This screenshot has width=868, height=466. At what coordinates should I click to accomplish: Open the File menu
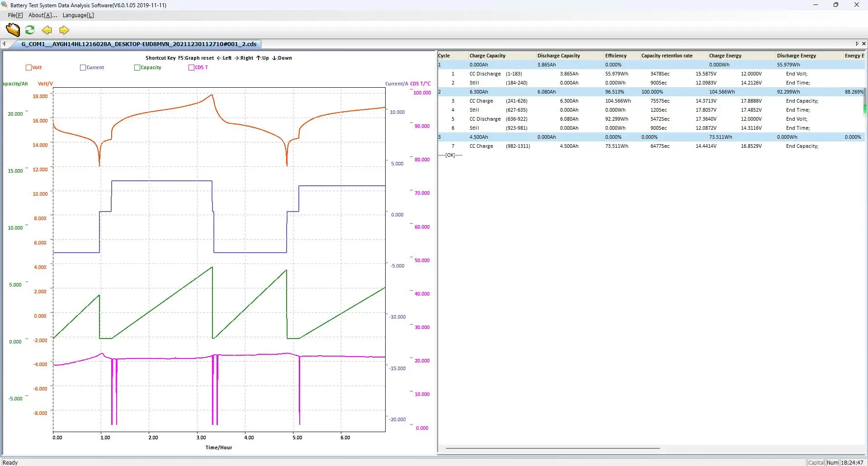point(15,15)
